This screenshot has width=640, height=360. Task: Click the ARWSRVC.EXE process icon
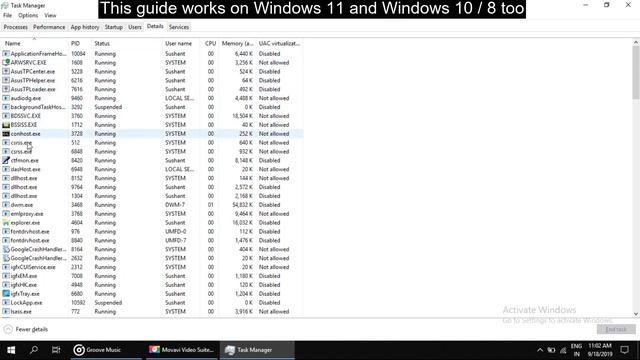[6, 62]
